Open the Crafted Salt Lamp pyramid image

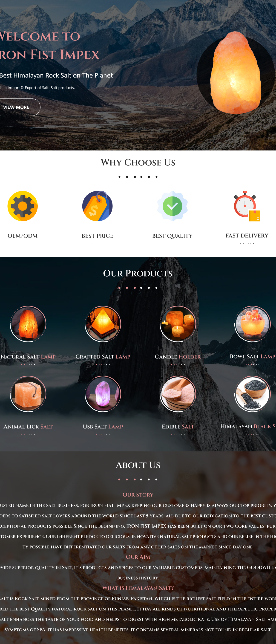[x=103, y=324]
